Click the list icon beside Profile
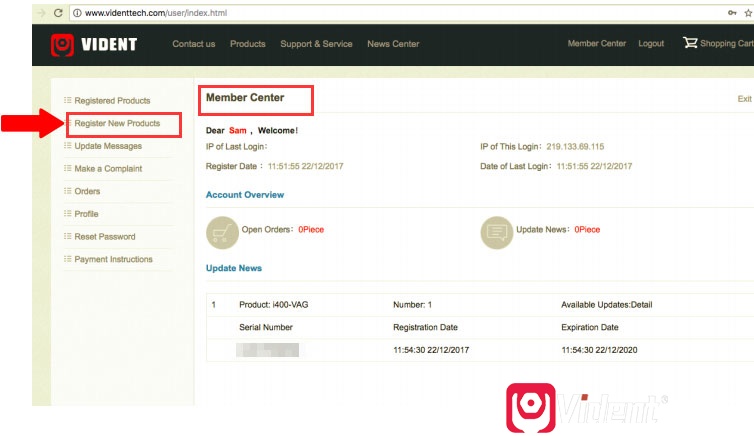This screenshot has height=436, width=754. [68, 213]
